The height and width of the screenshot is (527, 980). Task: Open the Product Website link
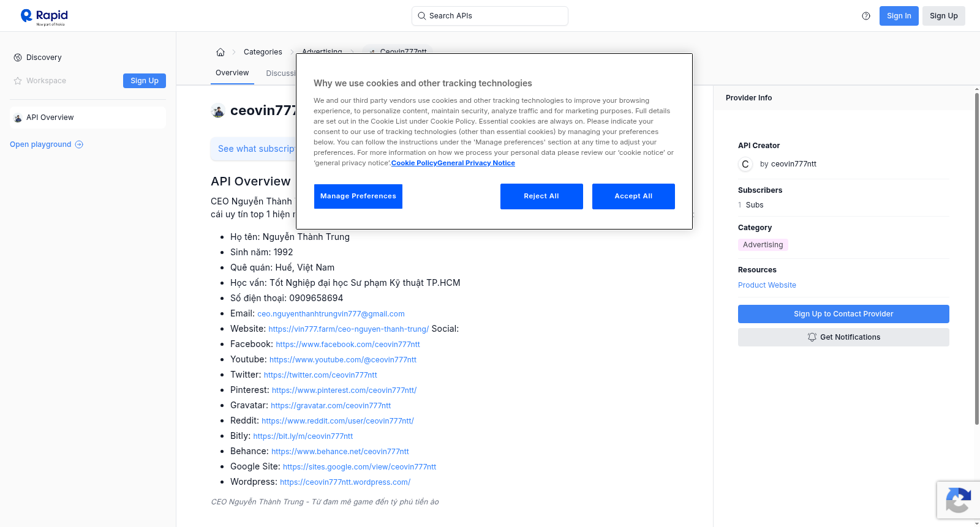[x=767, y=285]
